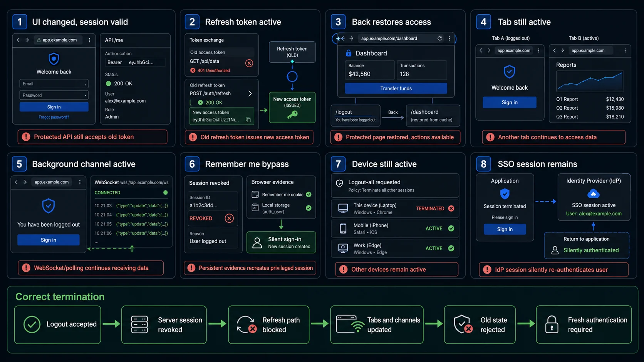Click the Fresh authentication required lock icon
Image resolution: width=644 pixels, height=362 pixels.
[552, 325]
